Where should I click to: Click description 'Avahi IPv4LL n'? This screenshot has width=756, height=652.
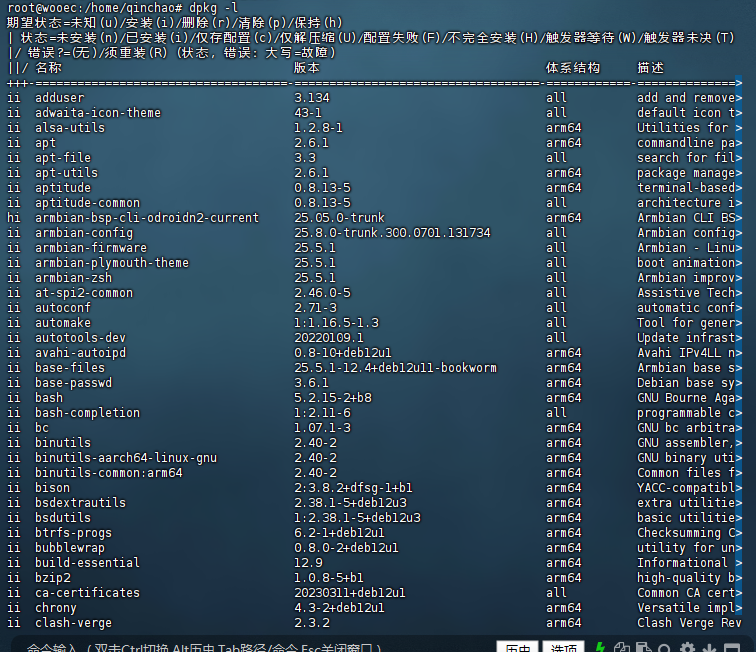click(686, 353)
